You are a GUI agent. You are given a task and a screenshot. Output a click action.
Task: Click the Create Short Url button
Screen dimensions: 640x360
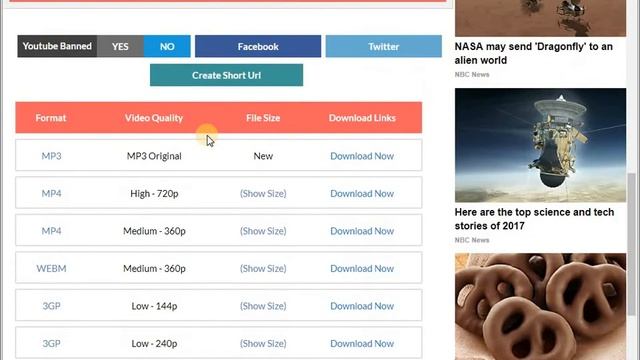tap(227, 75)
